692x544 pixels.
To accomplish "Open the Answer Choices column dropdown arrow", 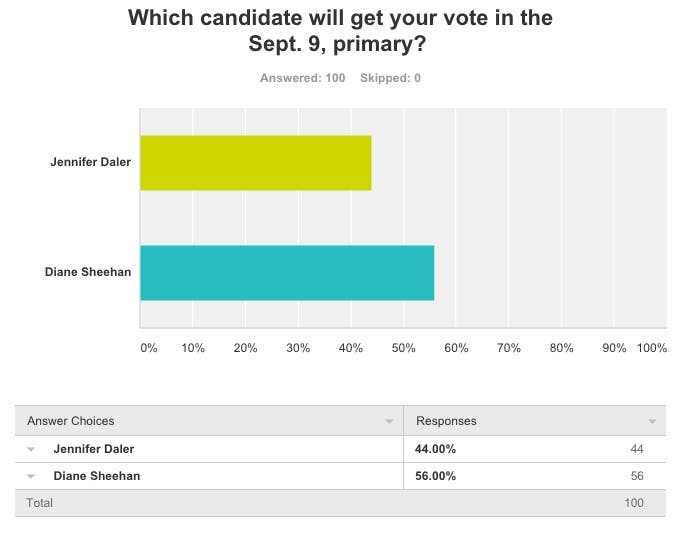I will [389, 422].
